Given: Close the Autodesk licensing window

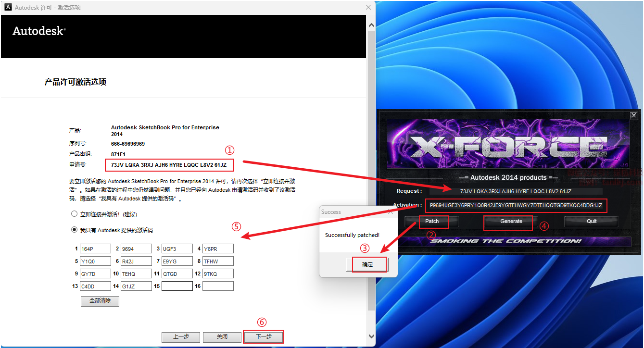Looking at the screenshot, I should pos(368,7).
